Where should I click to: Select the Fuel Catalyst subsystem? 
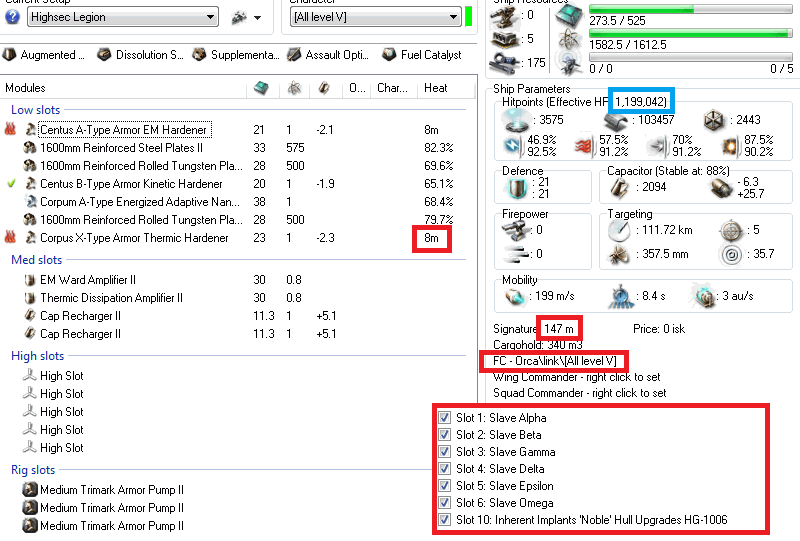click(422, 55)
